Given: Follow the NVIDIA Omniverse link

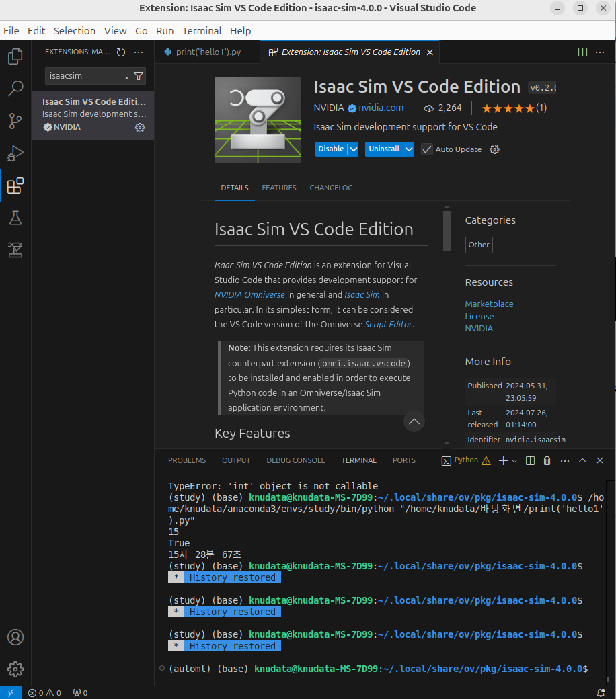Looking at the screenshot, I should [x=249, y=294].
